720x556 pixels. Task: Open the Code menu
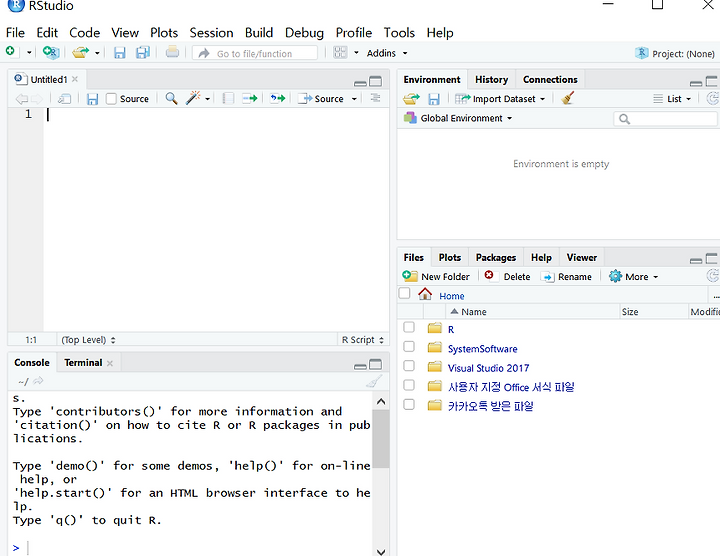coord(84,33)
